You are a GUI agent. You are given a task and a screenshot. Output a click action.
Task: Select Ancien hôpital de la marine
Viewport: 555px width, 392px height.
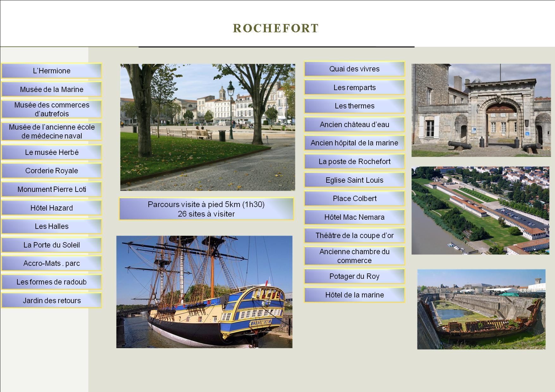coord(354,143)
